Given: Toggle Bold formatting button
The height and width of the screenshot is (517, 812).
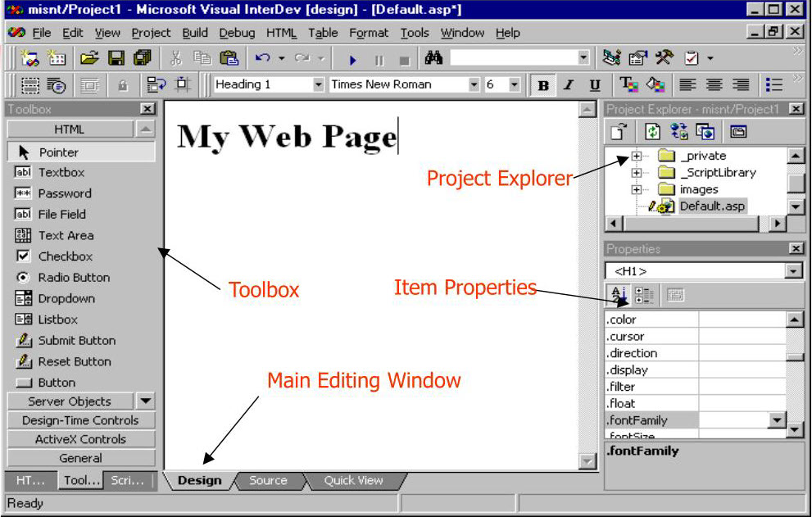Looking at the screenshot, I should [542, 85].
